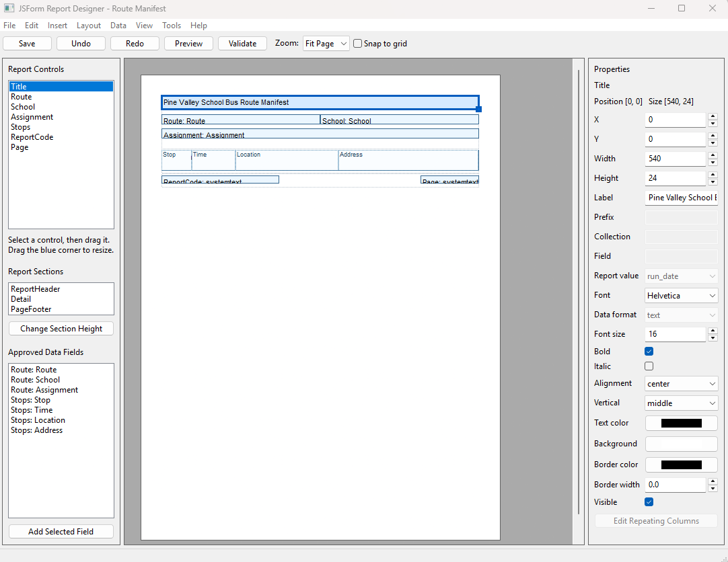Increase Font size with up arrow

point(713,331)
